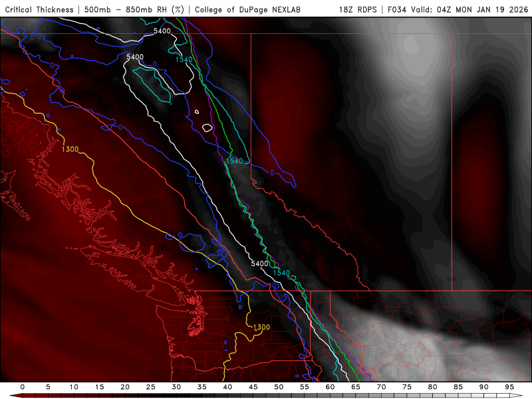This screenshot has height=399, width=532.
Task: Click the 80 value on the RH color scale
Action: tap(433, 387)
